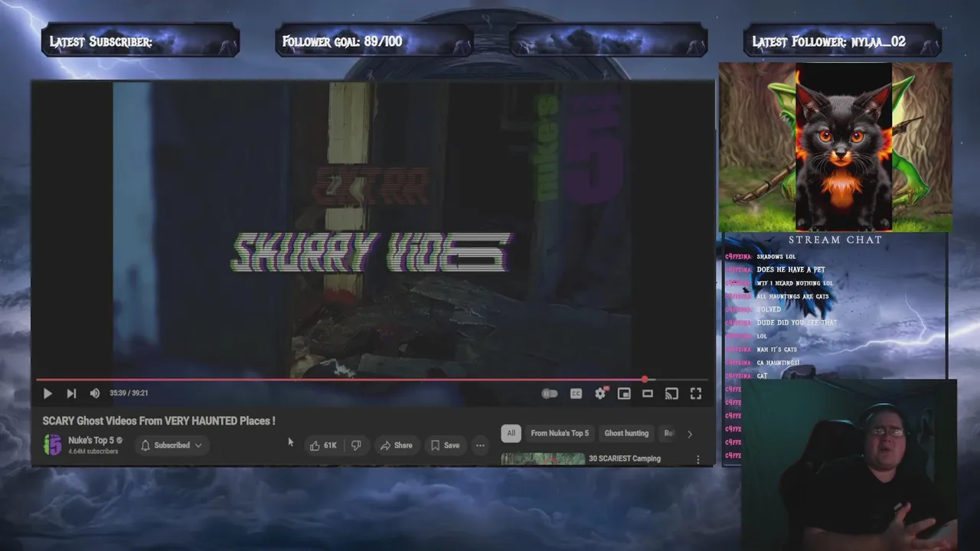Click the 35:39 / 39:21 time display

(129, 393)
